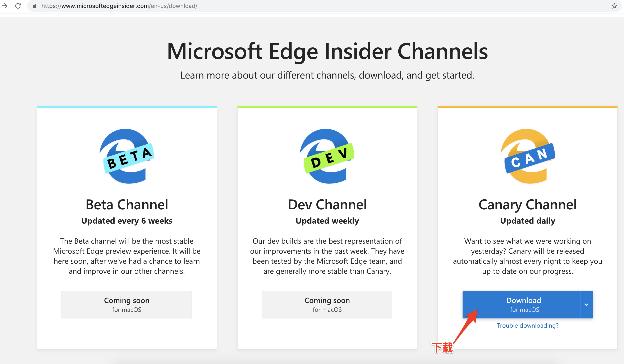
Task: Click Beta Coming soon for macOS button
Action: pyautogui.click(x=127, y=305)
